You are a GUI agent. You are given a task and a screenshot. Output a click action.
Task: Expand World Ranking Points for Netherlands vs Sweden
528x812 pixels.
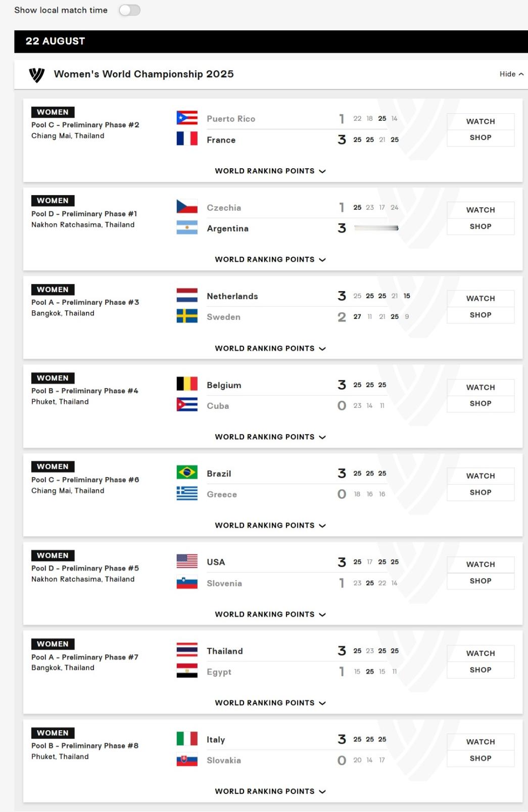pyautogui.click(x=270, y=348)
